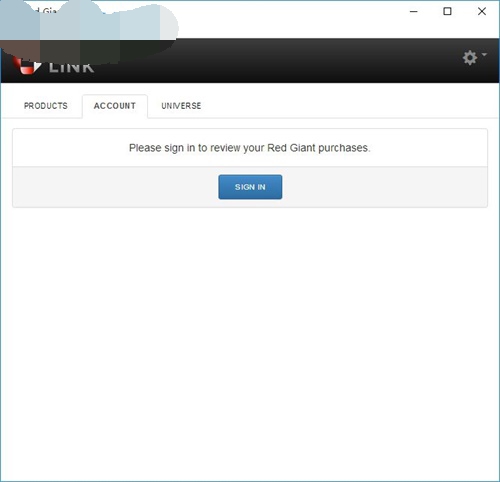
Task: Close the Red Giant Link window
Action: click(482, 11)
